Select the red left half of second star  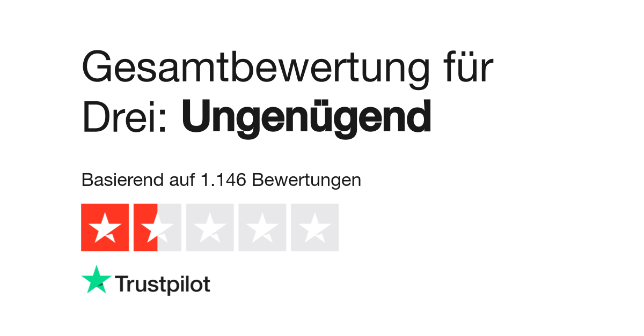click(x=145, y=227)
